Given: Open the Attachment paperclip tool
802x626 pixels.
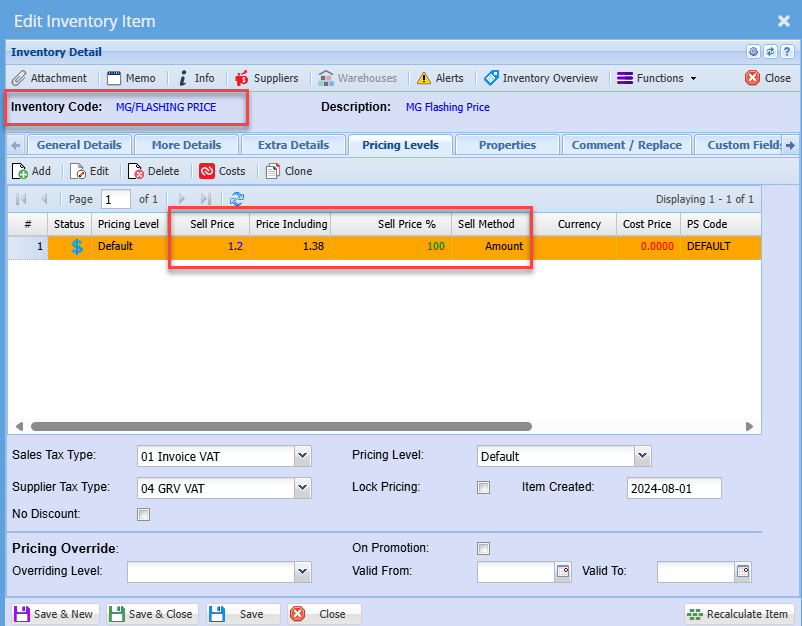Looking at the screenshot, I should [49, 78].
